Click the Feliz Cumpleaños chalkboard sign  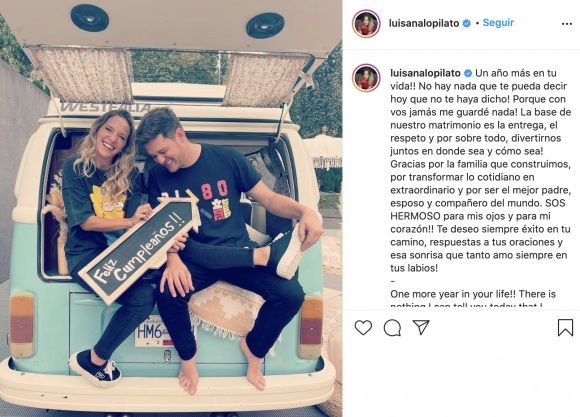click(140, 246)
